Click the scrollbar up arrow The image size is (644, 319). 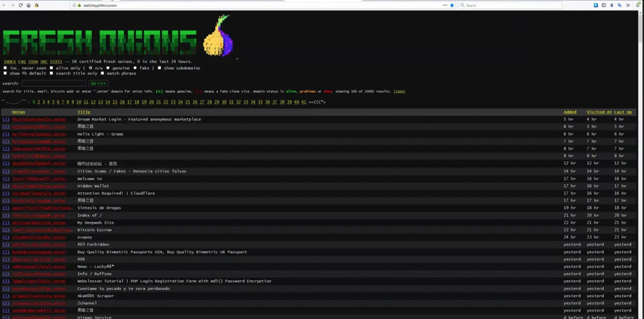pyautogui.click(x=640, y=13)
